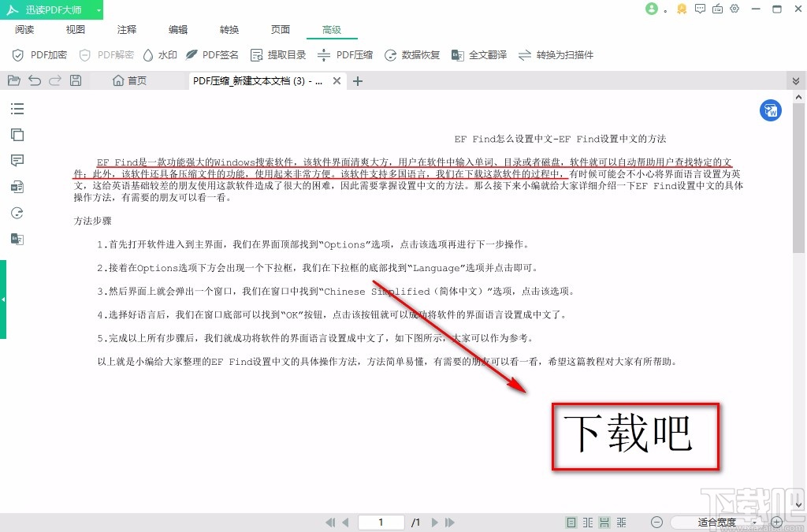807x532 pixels.
Task: Enable two-page view mode
Action: click(588, 523)
